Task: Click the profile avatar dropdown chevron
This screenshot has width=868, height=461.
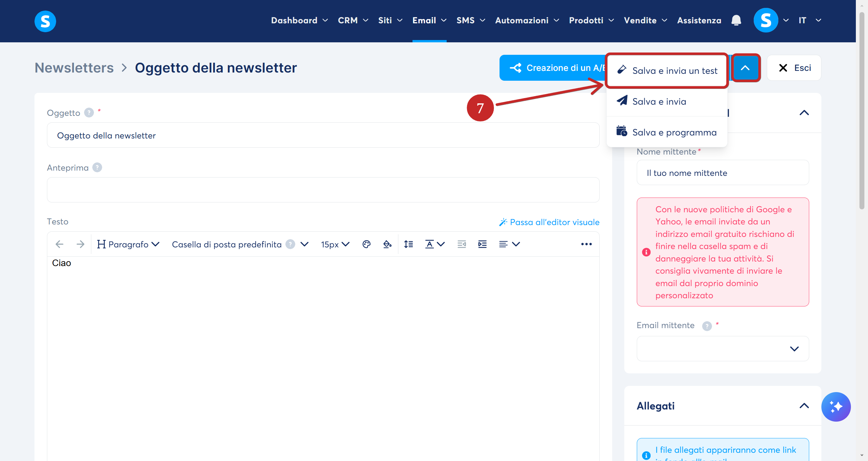Action: coord(786,21)
